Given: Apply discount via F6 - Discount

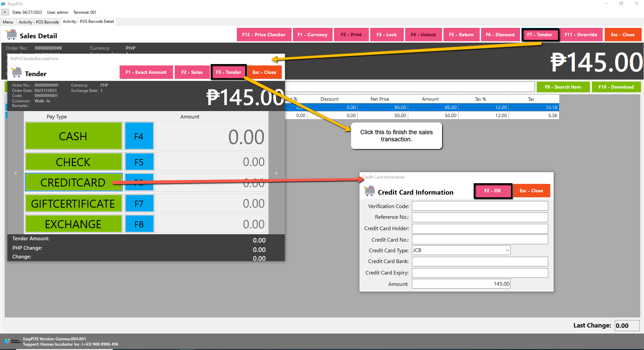Looking at the screenshot, I should [500, 35].
